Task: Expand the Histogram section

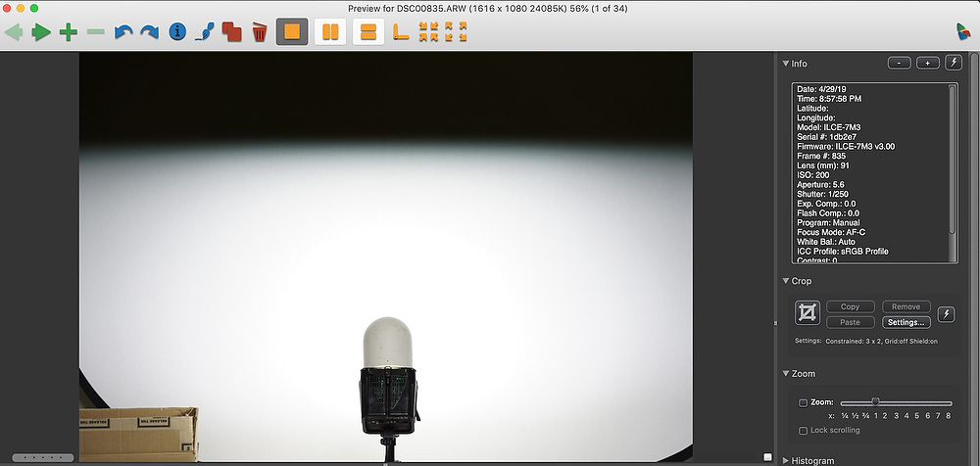Action: [786, 461]
